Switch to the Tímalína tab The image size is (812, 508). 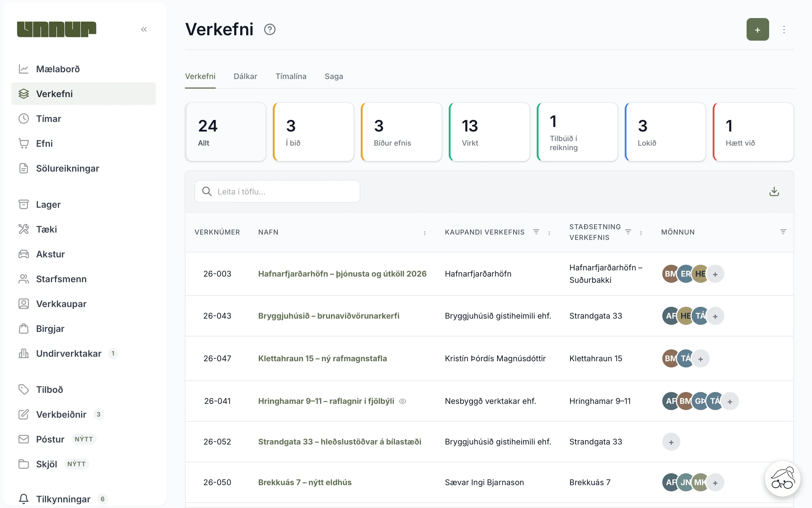pyautogui.click(x=291, y=76)
